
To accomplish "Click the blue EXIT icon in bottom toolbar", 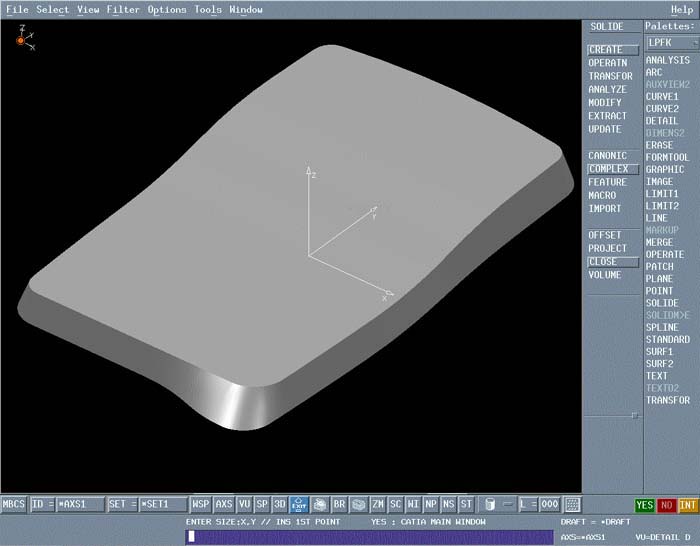I will [298, 505].
